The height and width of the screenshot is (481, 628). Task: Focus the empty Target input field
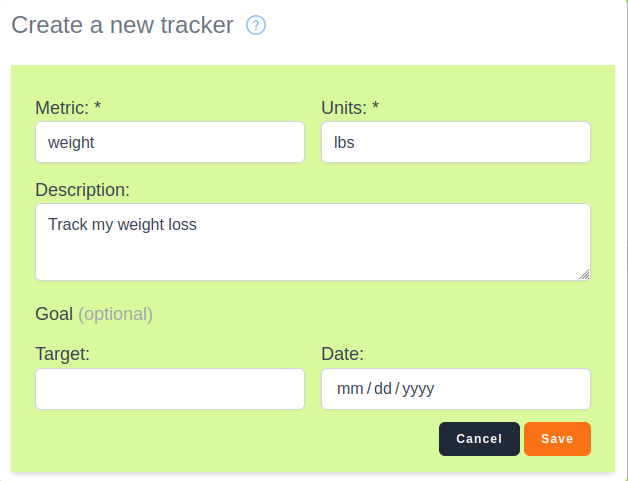[x=169, y=389]
